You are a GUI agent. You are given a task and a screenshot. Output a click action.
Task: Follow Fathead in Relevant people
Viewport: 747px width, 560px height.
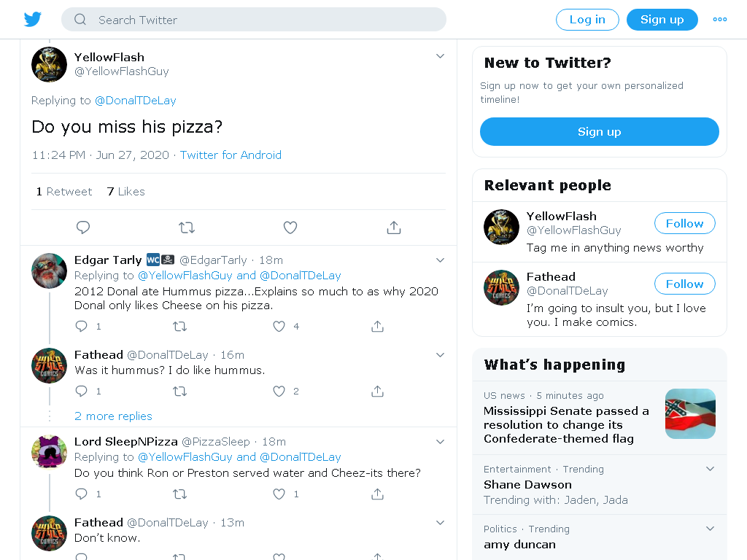684,284
